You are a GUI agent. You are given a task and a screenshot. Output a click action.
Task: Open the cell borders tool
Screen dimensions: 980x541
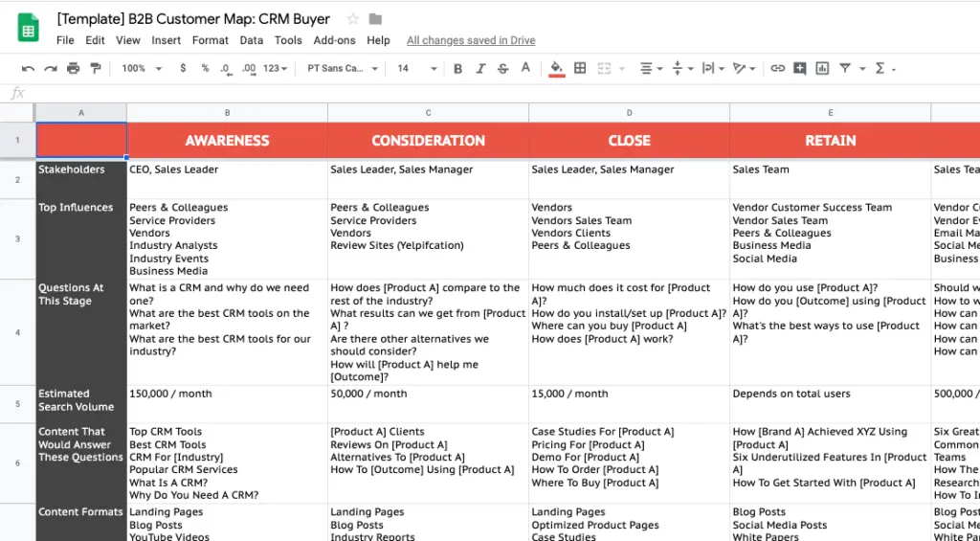click(580, 68)
